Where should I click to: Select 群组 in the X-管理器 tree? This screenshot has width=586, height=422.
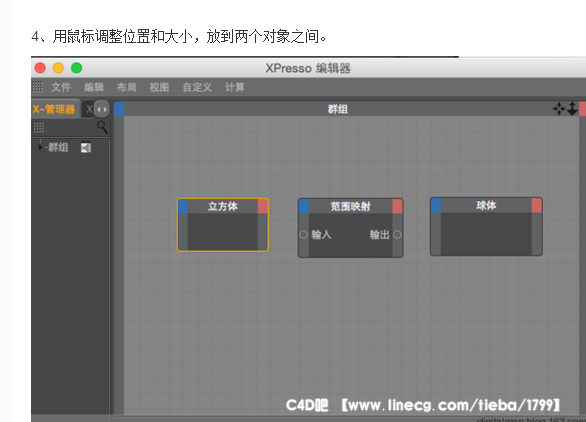click(x=58, y=147)
